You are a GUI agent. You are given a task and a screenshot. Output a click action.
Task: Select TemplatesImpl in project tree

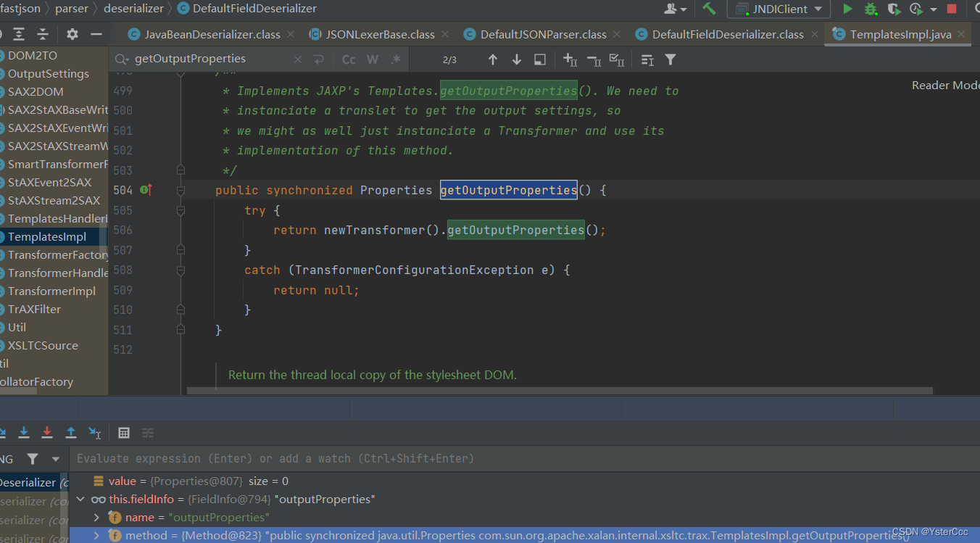[47, 237]
